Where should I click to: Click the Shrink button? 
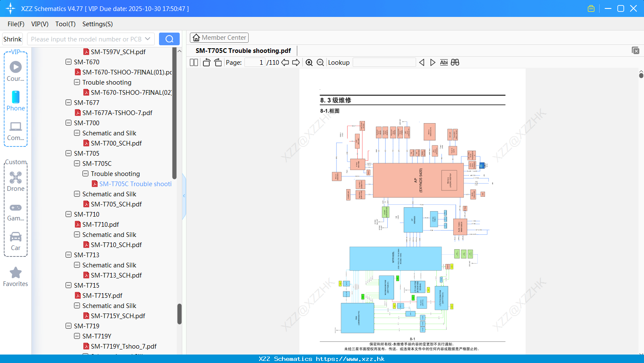pos(13,39)
